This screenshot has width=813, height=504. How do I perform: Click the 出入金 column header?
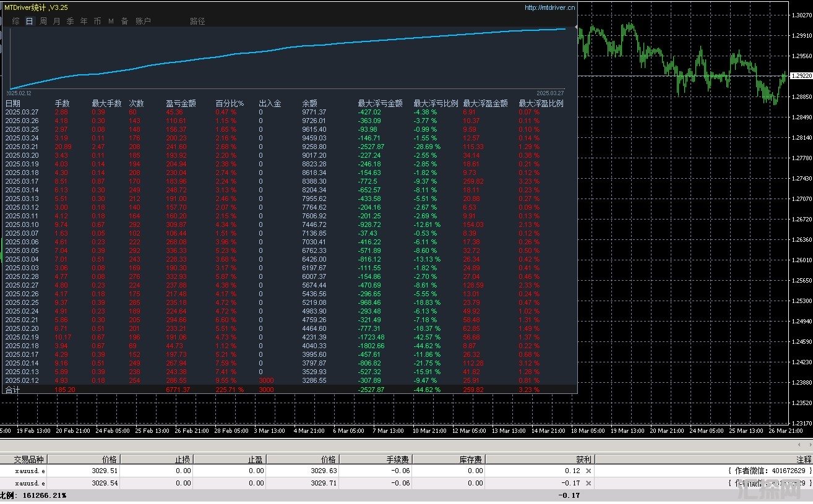(x=270, y=103)
